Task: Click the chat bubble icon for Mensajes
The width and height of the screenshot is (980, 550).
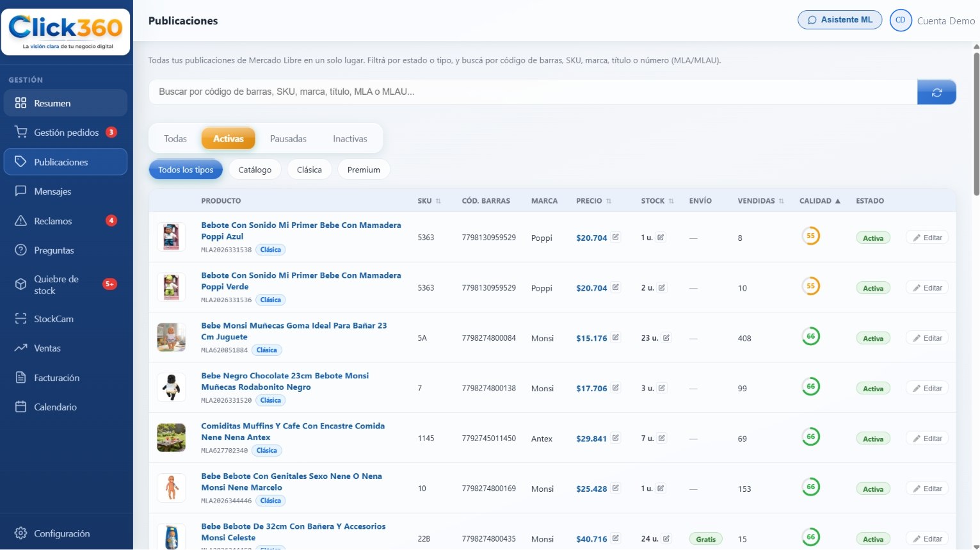Action: tap(20, 191)
